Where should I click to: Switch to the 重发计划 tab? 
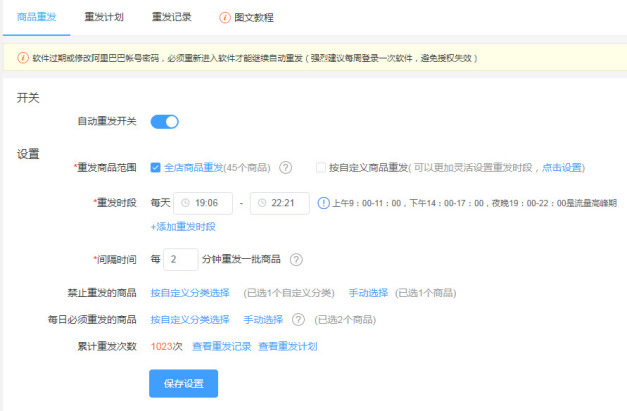(104, 17)
